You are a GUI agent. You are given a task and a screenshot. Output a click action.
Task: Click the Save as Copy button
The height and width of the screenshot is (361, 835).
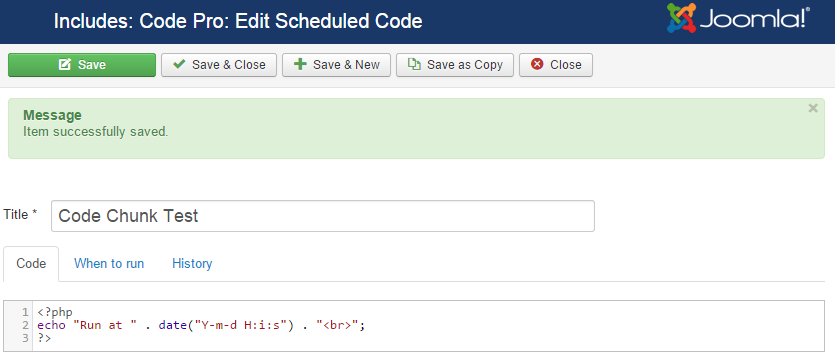pyautogui.click(x=455, y=65)
